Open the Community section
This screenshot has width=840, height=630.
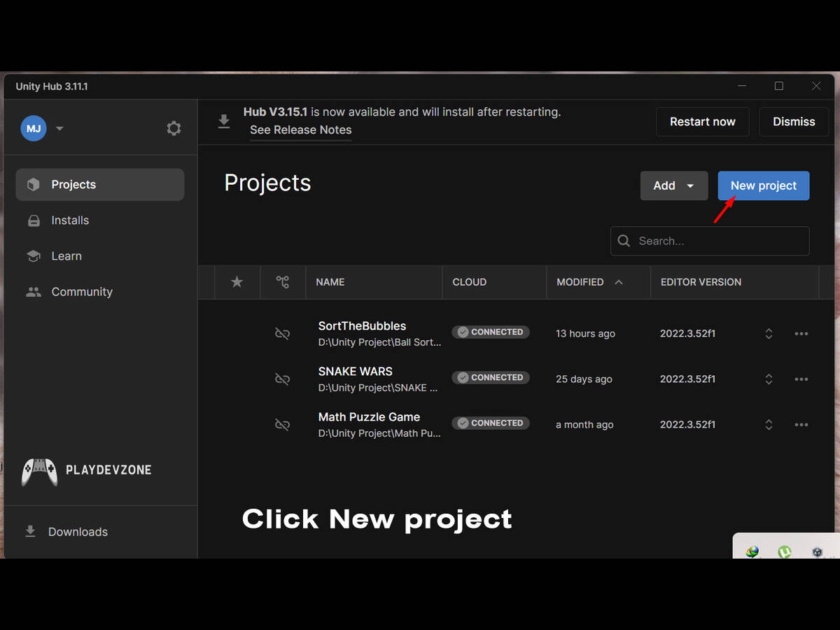tap(81, 292)
